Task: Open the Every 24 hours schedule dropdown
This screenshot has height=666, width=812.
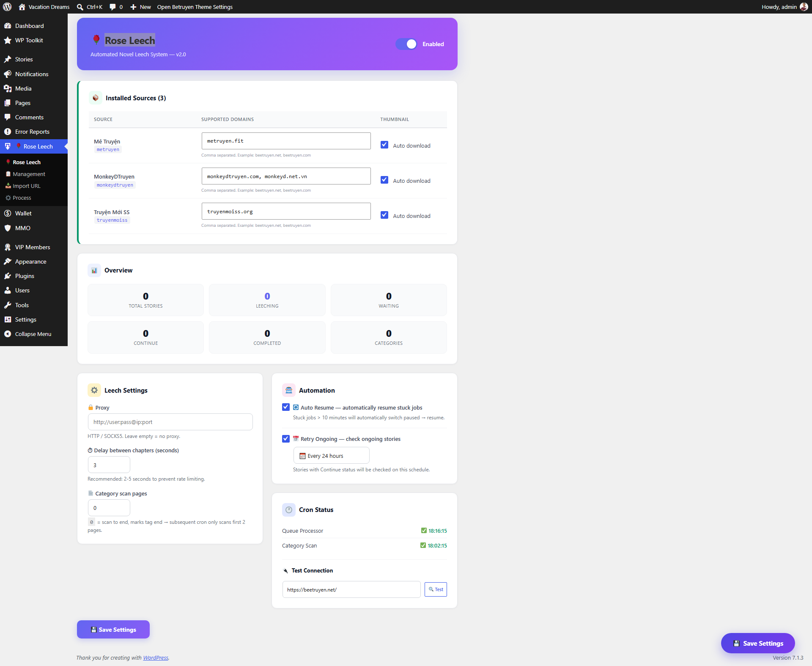Action: click(x=332, y=456)
